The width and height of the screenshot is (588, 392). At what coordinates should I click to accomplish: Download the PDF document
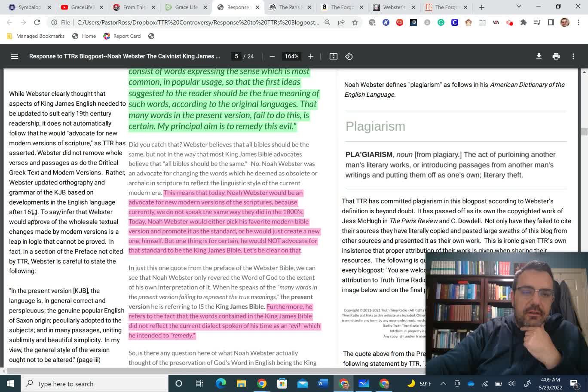click(539, 56)
